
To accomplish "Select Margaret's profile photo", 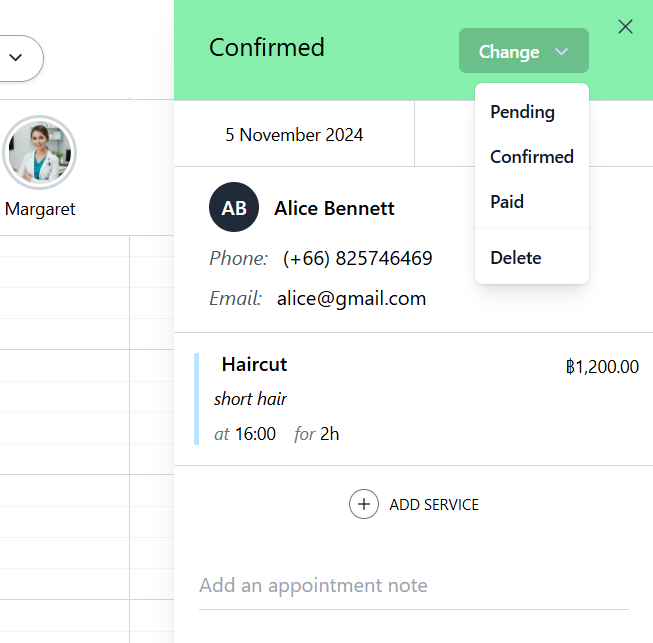I will (x=40, y=153).
